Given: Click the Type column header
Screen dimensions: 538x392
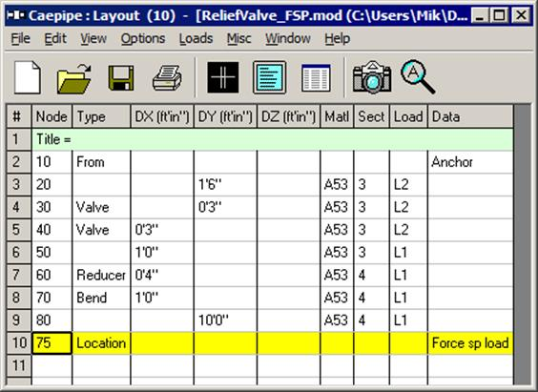Looking at the screenshot, I should (101, 116).
